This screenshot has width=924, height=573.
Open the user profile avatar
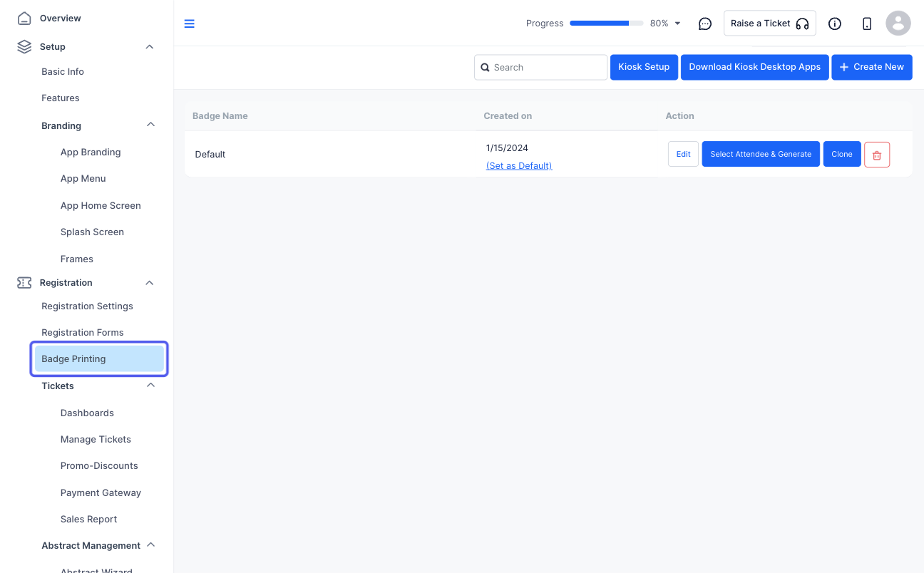898,24
